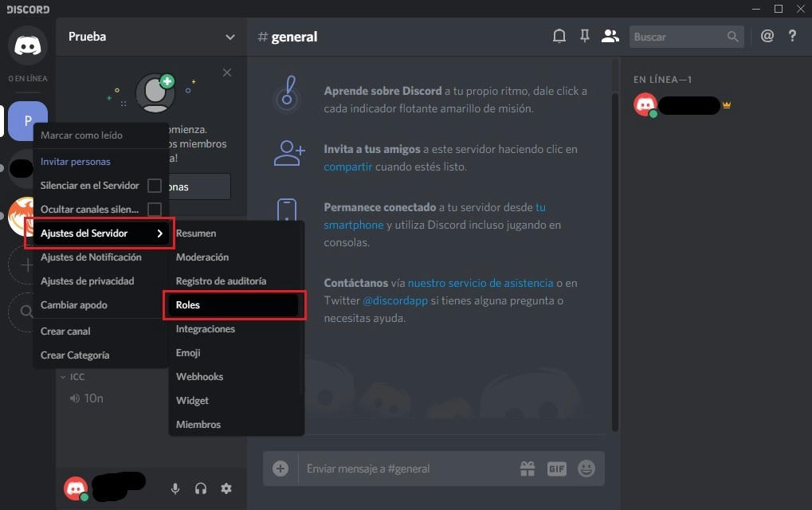812x510 pixels.
Task: Open mentions with the @ icon
Action: [x=767, y=36]
